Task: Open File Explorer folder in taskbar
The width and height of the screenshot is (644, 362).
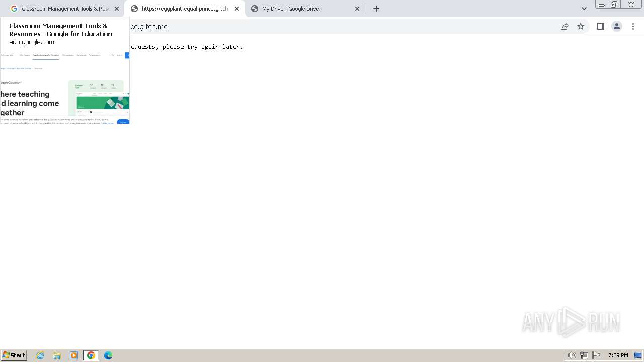Action: tap(57, 355)
